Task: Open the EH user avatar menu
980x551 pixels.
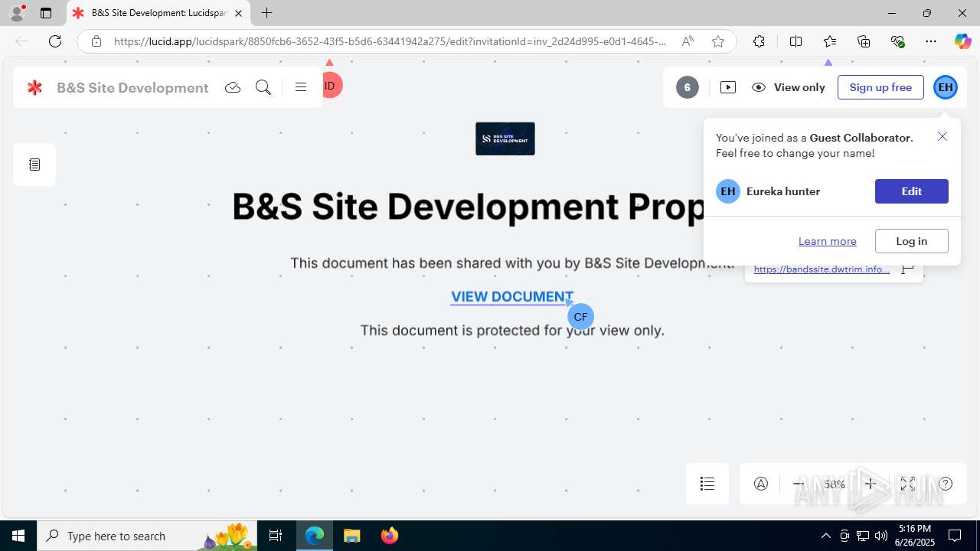Action: point(946,87)
